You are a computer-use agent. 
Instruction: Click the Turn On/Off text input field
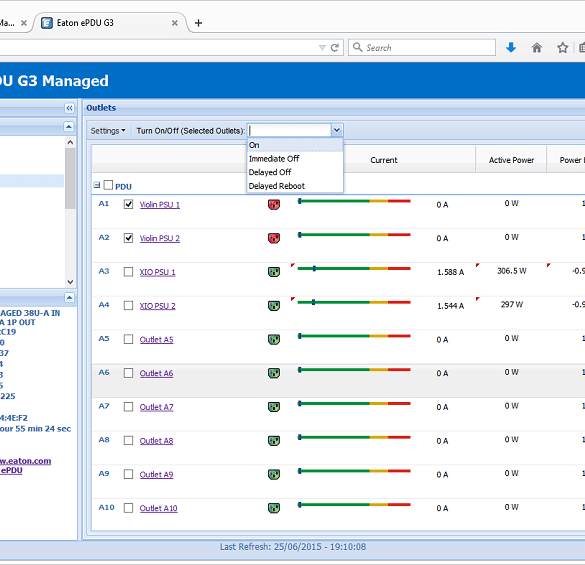click(289, 130)
